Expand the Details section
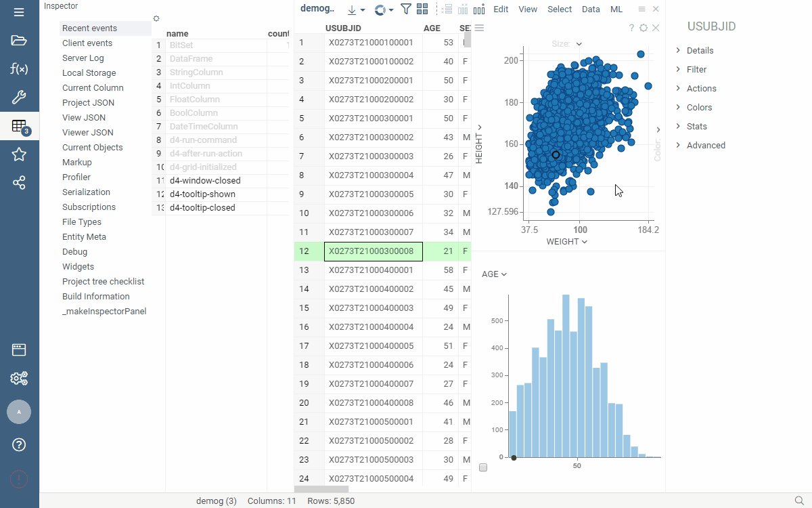Screen dimensions: 812x508 tap(700, 51)
